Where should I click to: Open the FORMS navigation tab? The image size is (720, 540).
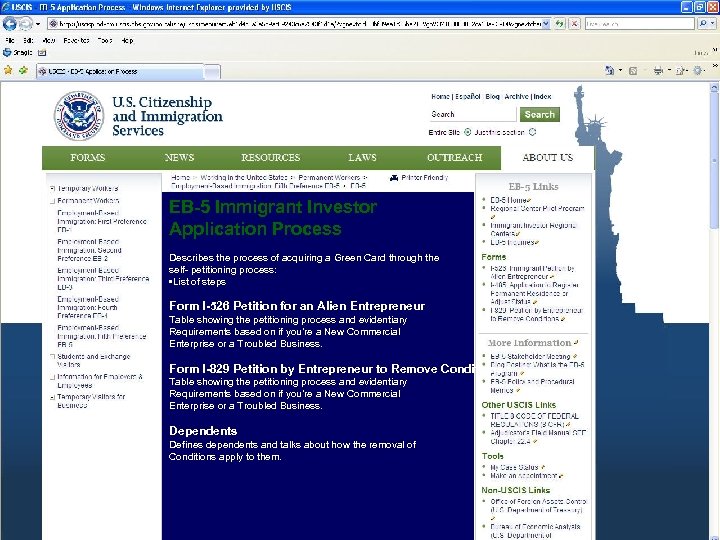[88, 158]
